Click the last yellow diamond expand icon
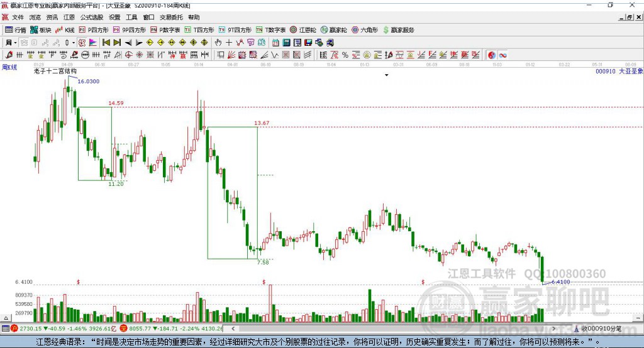 (x=204, y=43)
